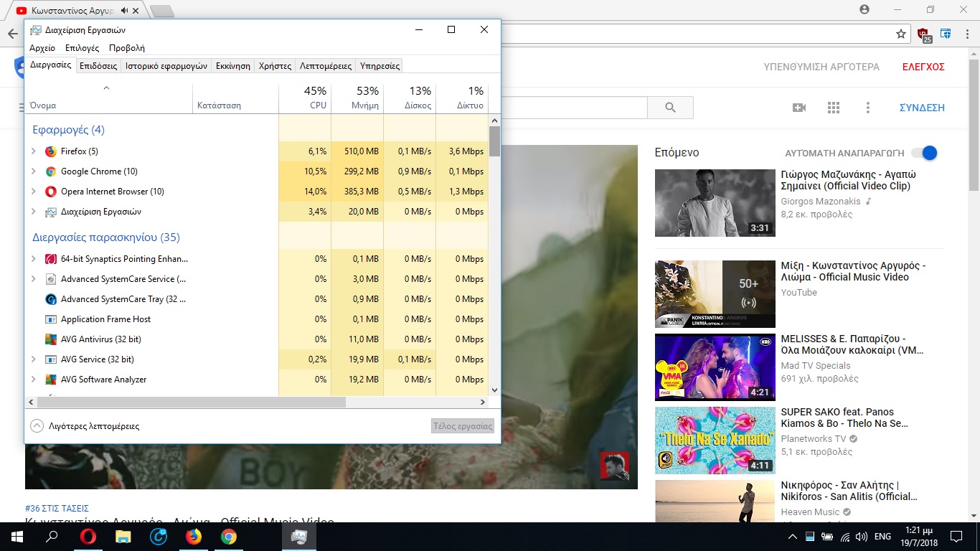Open the Giorgos Mazonakis channel link
Viewport: 980px width, 551px height.
(x=821, y=202)
